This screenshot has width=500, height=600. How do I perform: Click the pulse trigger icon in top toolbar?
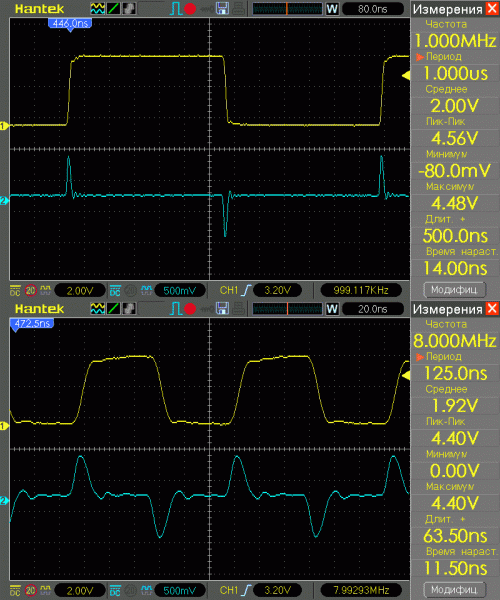pos(176,8)
